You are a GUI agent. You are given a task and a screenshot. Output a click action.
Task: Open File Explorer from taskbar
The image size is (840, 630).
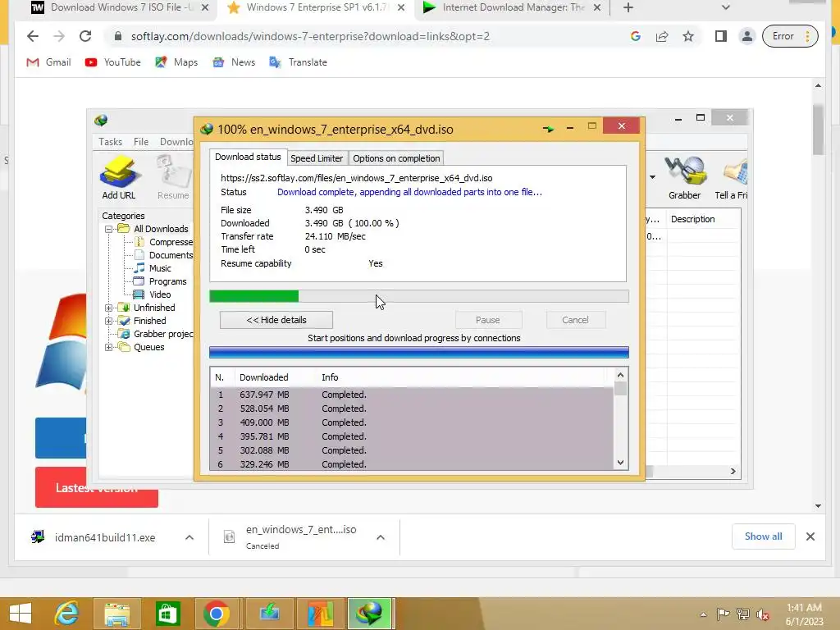point(116,614)
